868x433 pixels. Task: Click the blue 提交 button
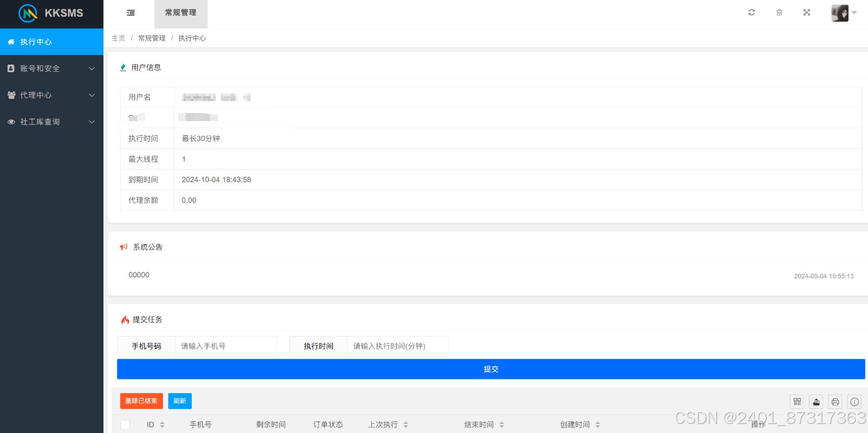pos(491,369)
